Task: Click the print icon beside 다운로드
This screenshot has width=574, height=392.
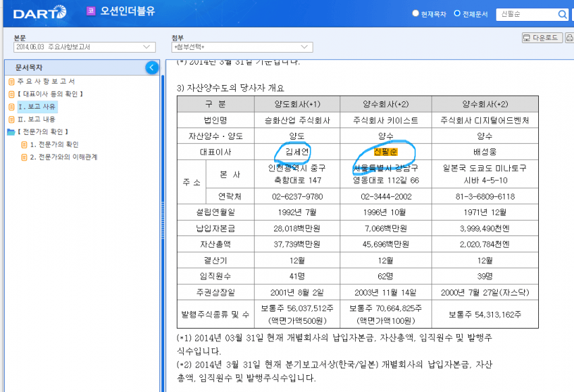Action: [x=569, y=38]
